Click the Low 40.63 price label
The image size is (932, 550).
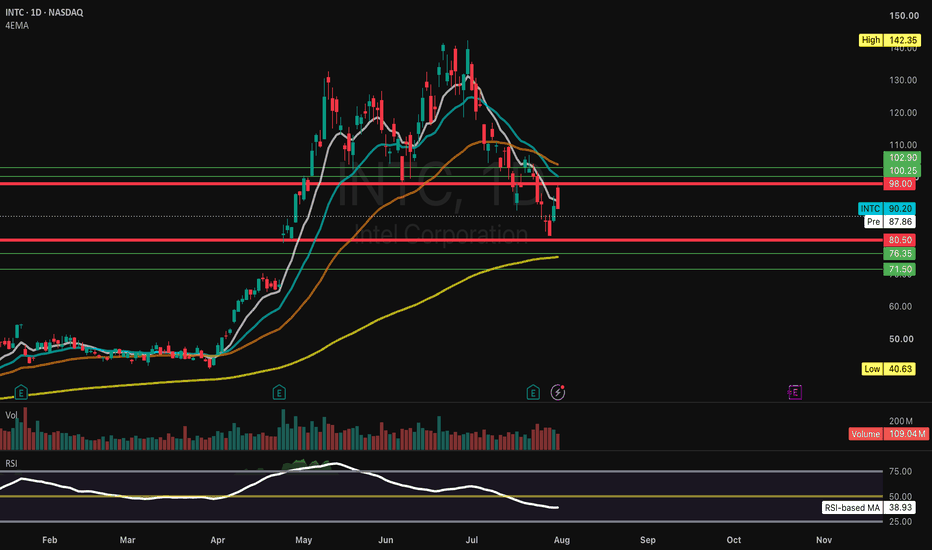[889, 369]
